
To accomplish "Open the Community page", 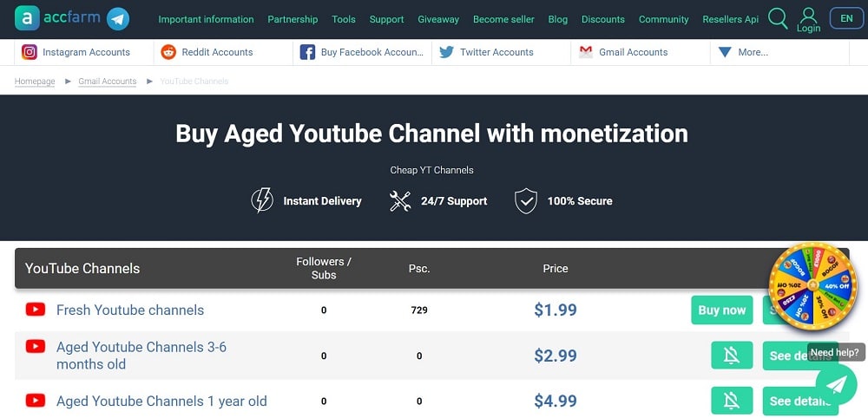I will coord(664,19).
